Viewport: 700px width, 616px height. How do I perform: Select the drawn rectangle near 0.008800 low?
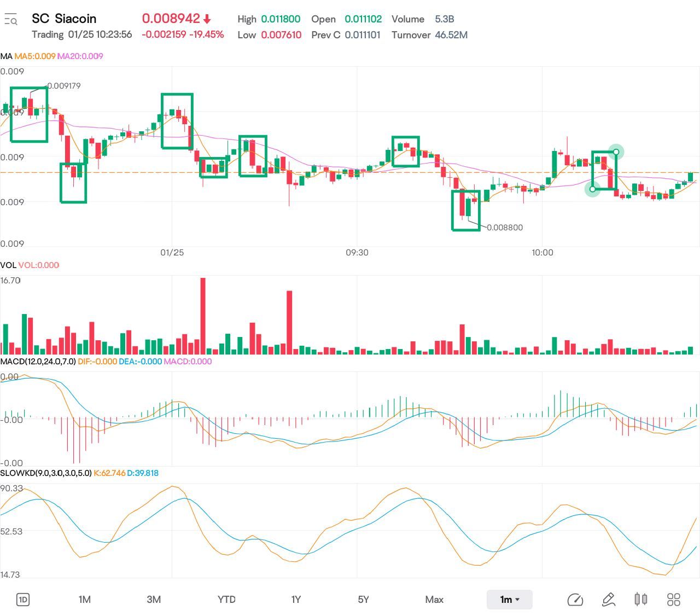click(452, 211)
